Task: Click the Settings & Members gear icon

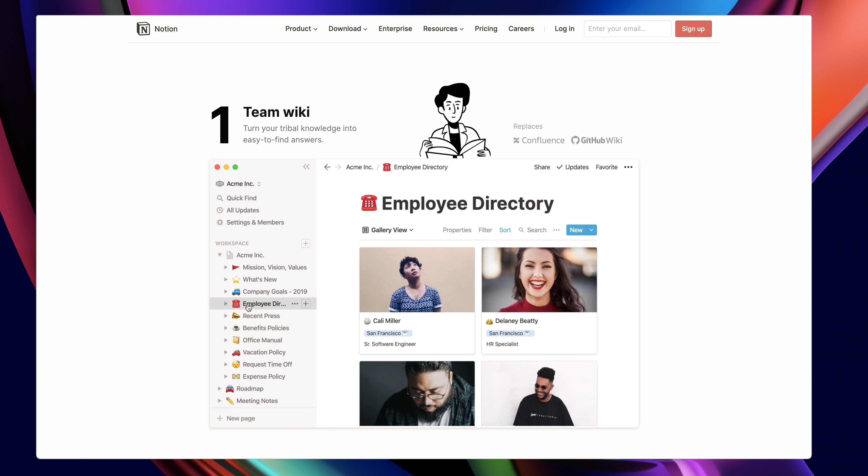Action: pos(220,222)
